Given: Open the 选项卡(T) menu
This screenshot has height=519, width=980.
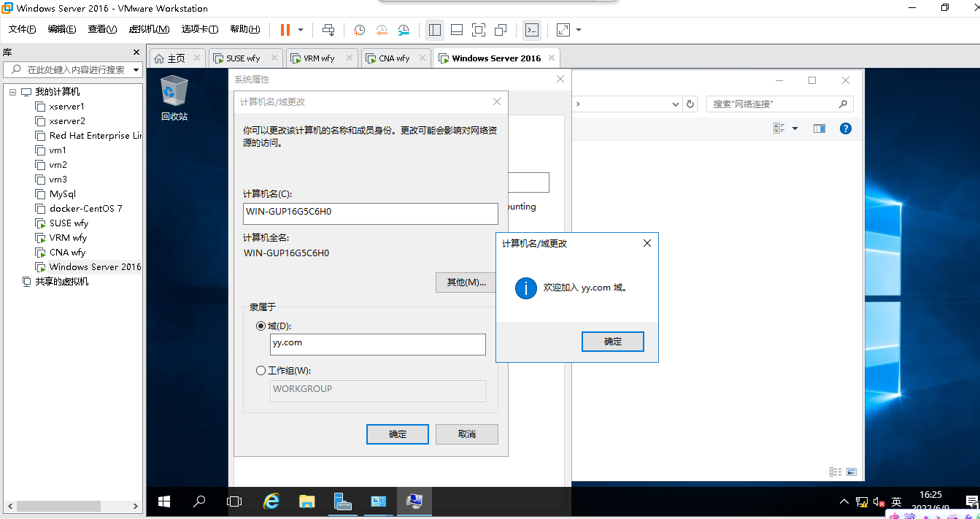Looking at the screenshot, I should tap(200, 29).
